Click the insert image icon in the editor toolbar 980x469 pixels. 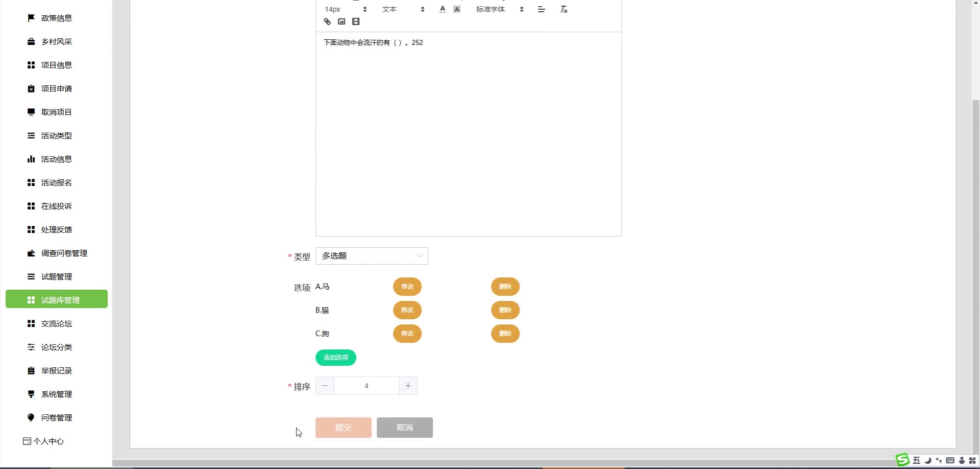(341, 21)
